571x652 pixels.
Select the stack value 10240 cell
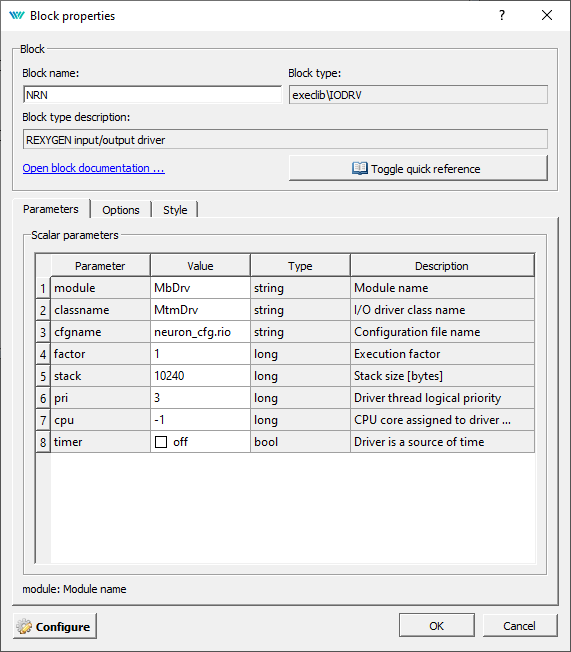[x=200, y=376]
